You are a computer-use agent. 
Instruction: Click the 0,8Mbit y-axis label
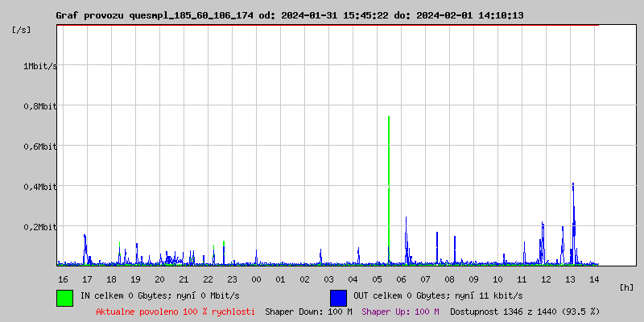tap(40, 106)
